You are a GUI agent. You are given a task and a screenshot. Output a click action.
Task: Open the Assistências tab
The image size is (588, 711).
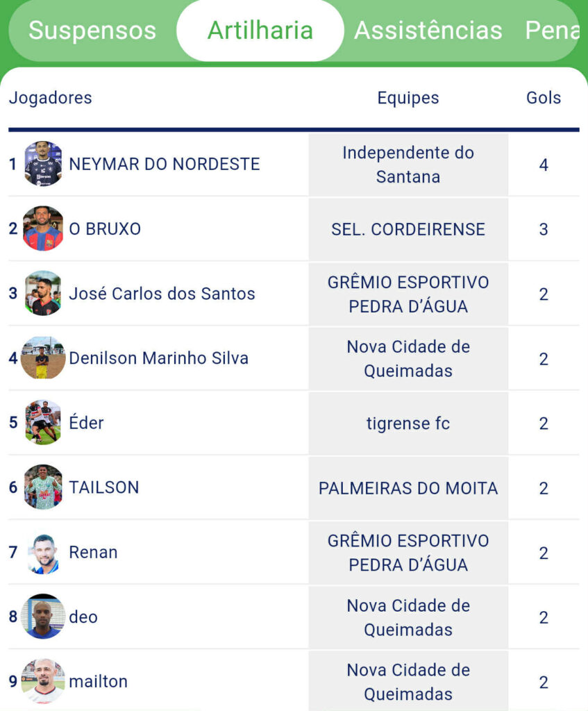pos(428,31)
